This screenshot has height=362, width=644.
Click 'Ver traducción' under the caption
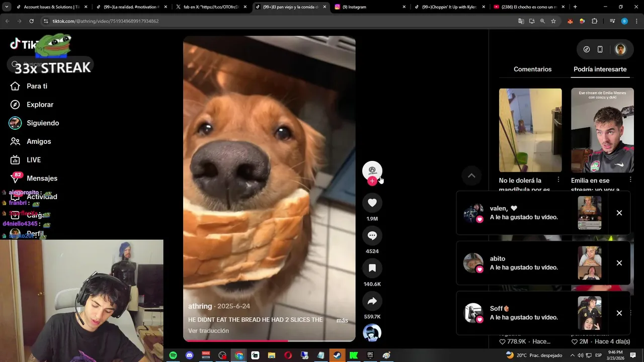coord(208,331)
